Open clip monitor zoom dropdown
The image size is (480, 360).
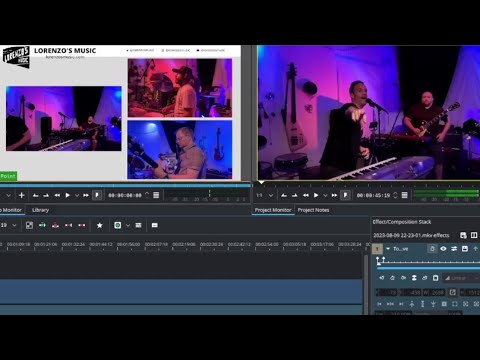(9, 195)
